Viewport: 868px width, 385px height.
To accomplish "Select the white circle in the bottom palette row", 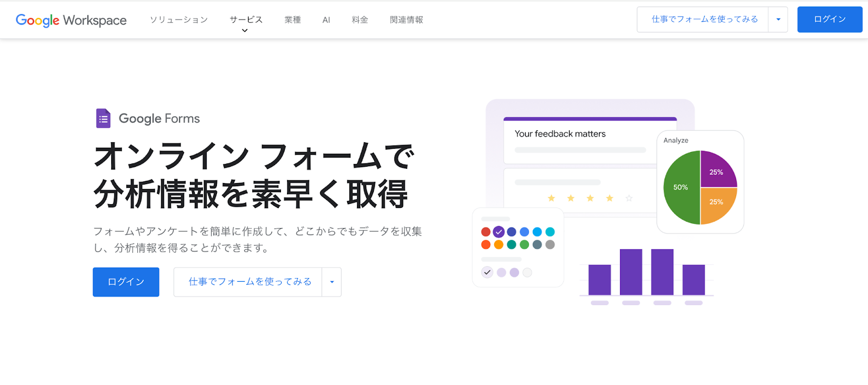I will (x=527, y=273).
